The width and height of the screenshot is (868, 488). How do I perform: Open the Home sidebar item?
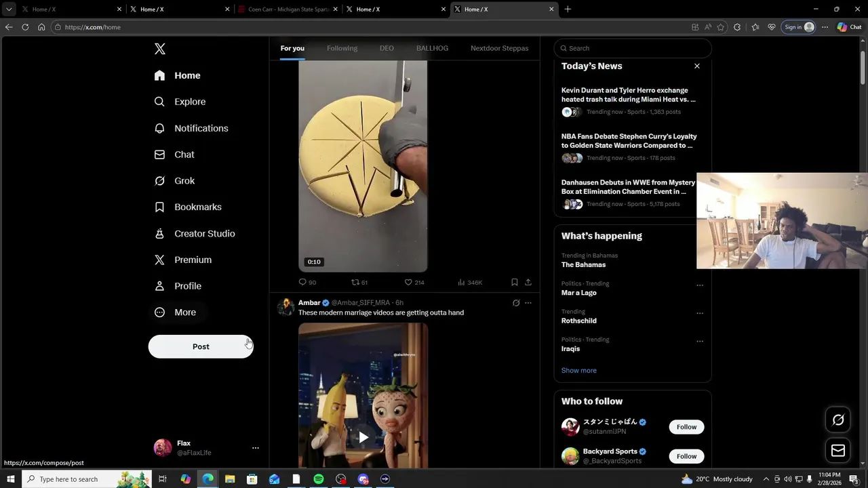(x=178, y=75)
